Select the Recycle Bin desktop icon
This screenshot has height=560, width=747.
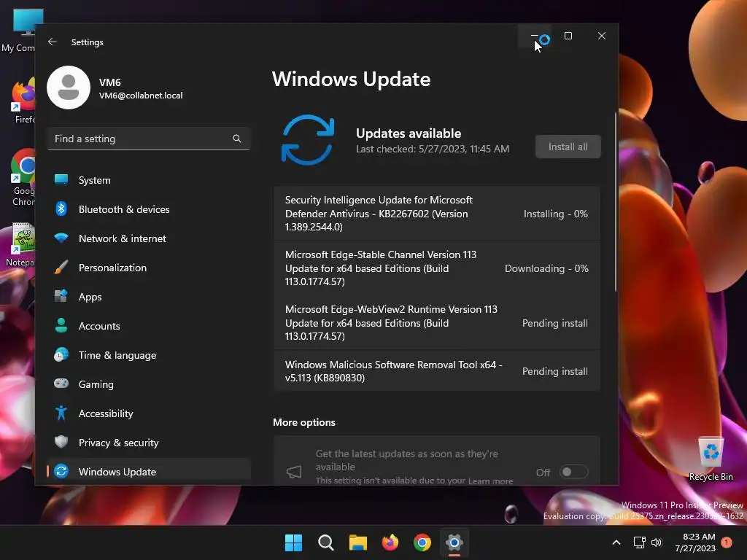[711, 458]
